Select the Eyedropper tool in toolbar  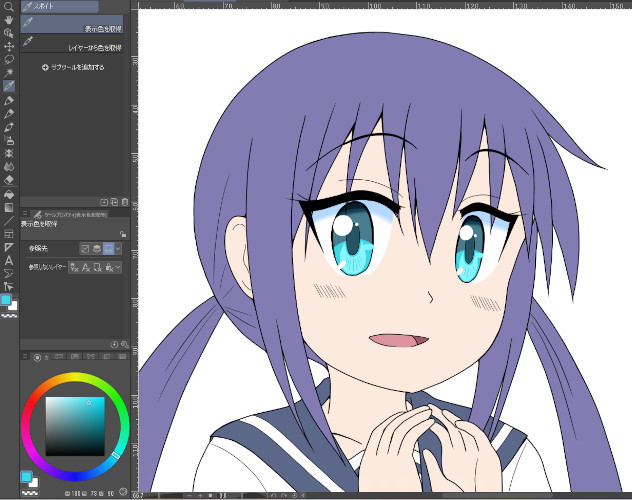(x=8, y=86)
